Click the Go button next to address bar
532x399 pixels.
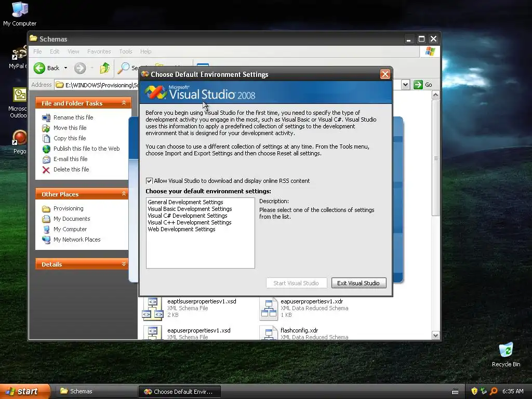tap(423, 85)
